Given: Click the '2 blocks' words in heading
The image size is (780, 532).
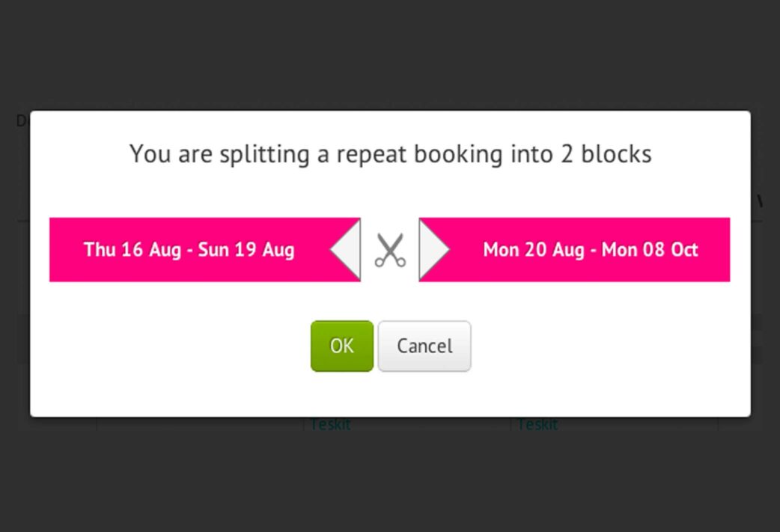Looking at the screenshot, I should [x=606, y=153].
